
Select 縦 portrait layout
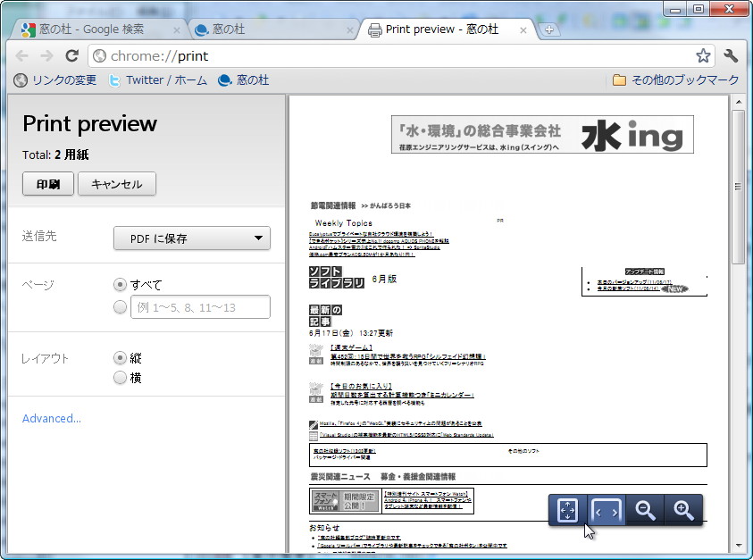[x=120, y=358]
